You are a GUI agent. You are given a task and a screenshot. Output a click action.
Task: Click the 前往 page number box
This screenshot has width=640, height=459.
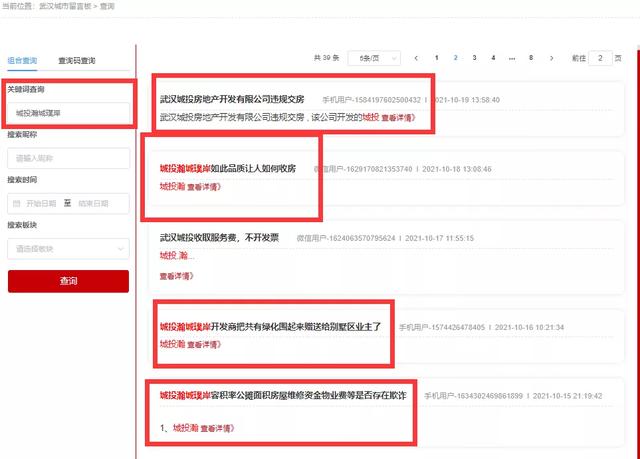point(600,58)
